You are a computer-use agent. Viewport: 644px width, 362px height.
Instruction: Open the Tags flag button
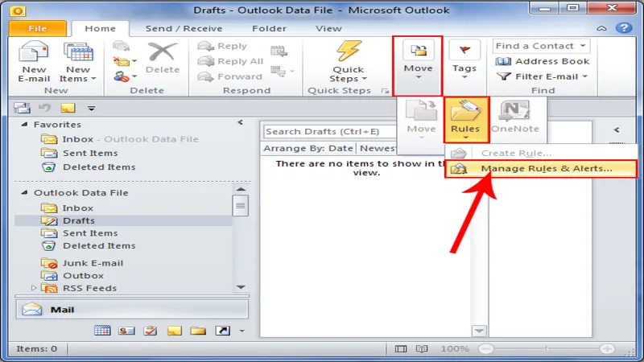tap(464, 60)
